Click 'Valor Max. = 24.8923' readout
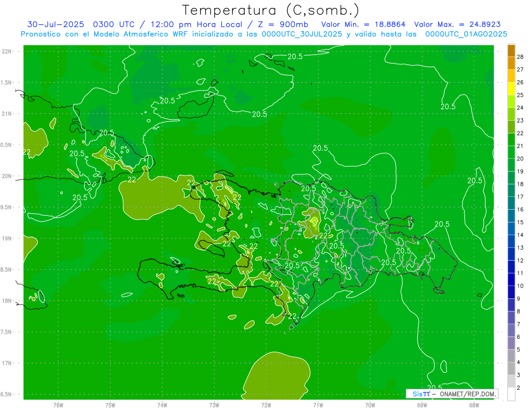Image resolution: width=532 pixels, height=411 pixels. click(458, 24)
